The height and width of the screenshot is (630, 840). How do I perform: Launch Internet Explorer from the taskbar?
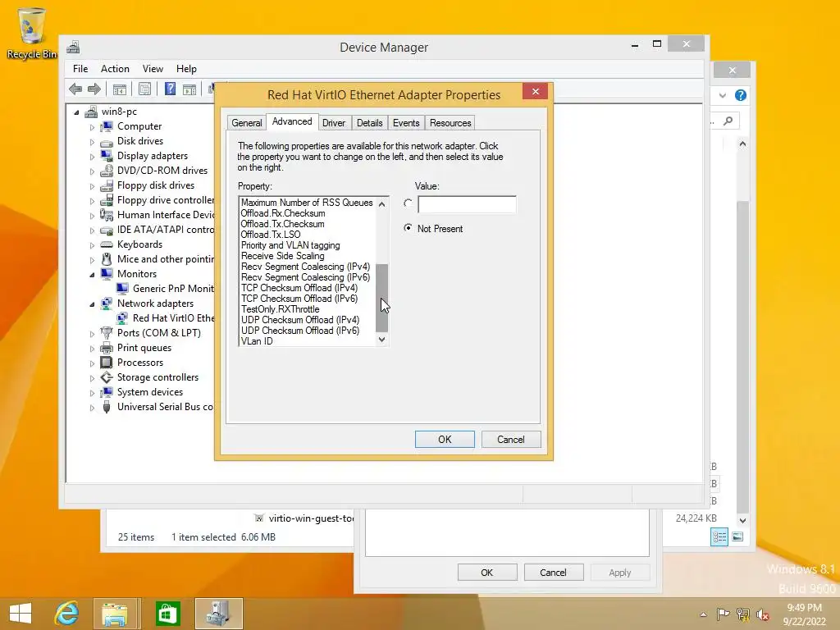click(x=67, y=614)
